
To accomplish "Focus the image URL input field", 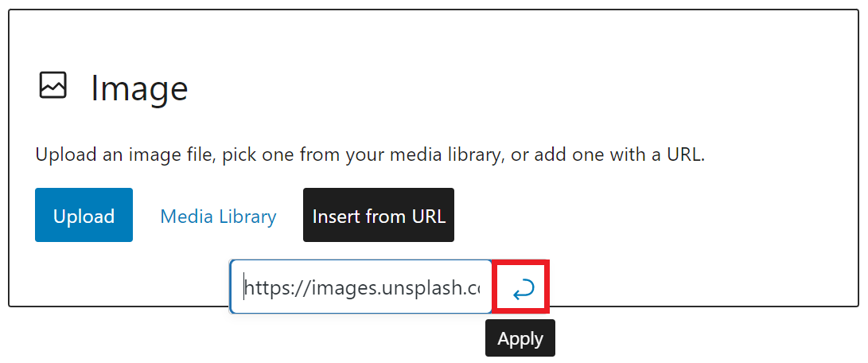I will (362, 287).
